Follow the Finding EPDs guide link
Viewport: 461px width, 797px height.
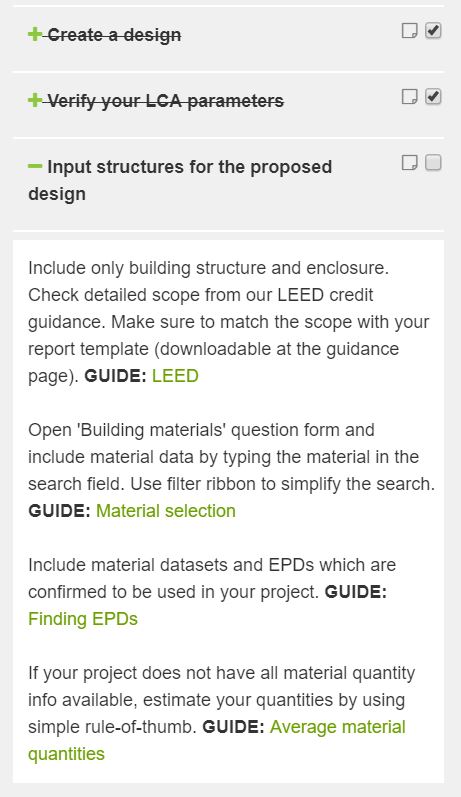point(83,619)
